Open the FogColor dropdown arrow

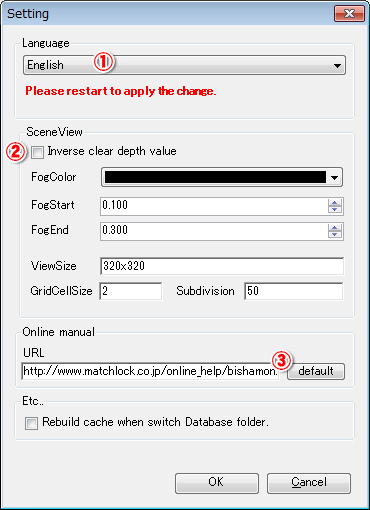tap(335, 178)
